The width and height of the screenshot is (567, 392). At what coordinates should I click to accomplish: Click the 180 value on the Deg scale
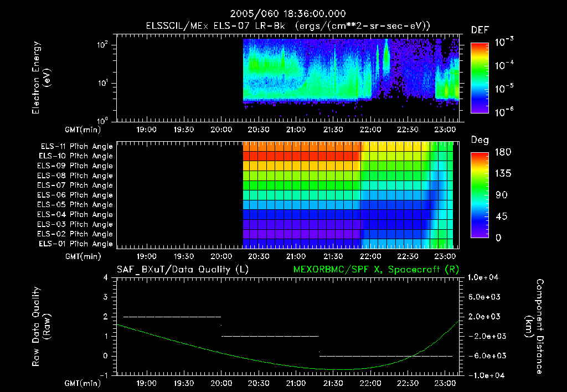pyautogui.click(x=503, y=152)
